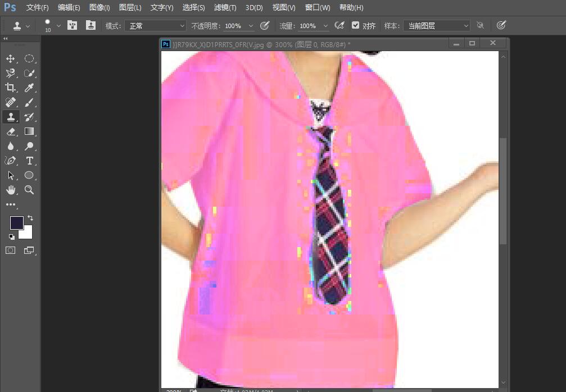
Task: Click the background color swatch
Action: (27, 234)
